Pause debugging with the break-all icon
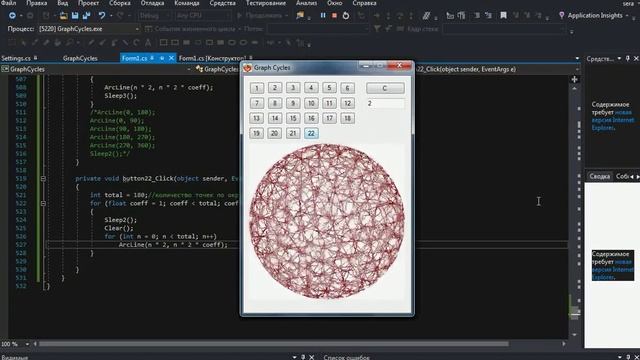Screen dimensions: 640x360 (x=323, y=16)
